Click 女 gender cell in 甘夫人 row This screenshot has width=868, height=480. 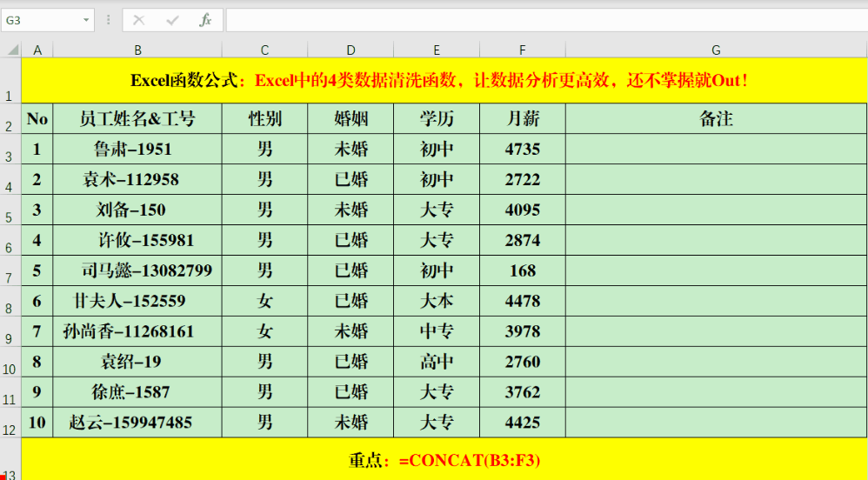[x=264, y=301]
